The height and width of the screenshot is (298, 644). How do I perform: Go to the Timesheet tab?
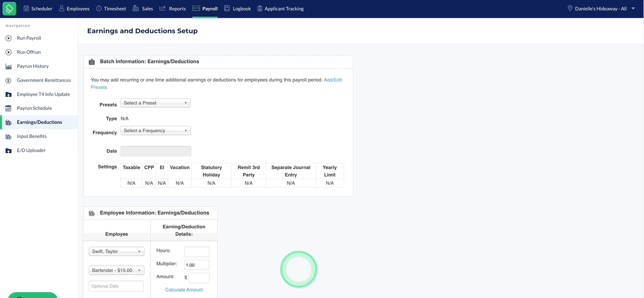pos(111,9)
